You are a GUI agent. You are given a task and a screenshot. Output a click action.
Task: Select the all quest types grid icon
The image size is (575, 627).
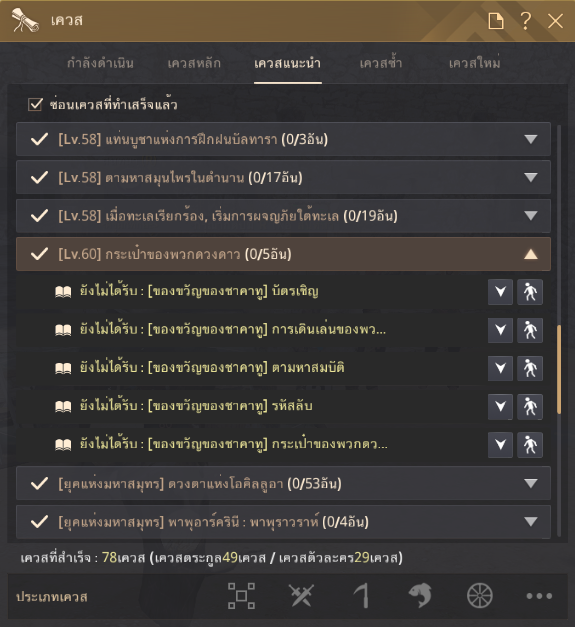[241, 596]
